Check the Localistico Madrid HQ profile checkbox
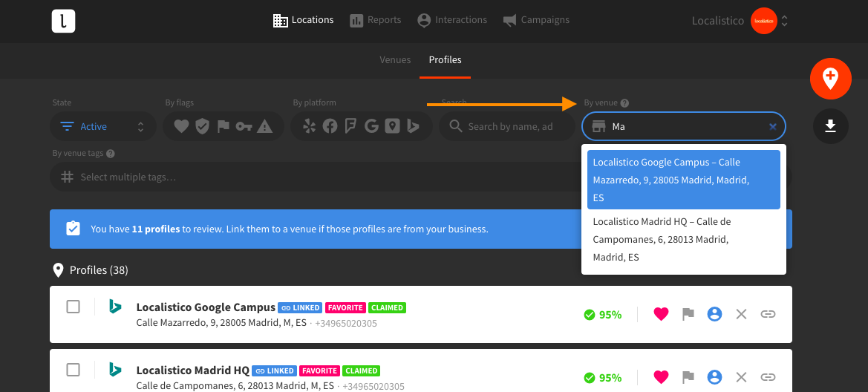Screen dimensions: 868x392 (73, 369)
